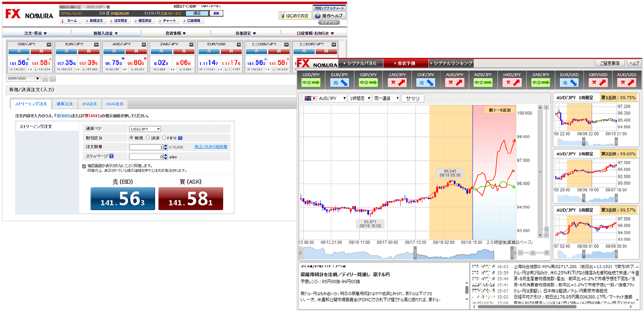The height and width of the screenshot is (312, 644).
Task: Select the 新規 radio button
Action: pyautogui.click(x=131, y=138)
